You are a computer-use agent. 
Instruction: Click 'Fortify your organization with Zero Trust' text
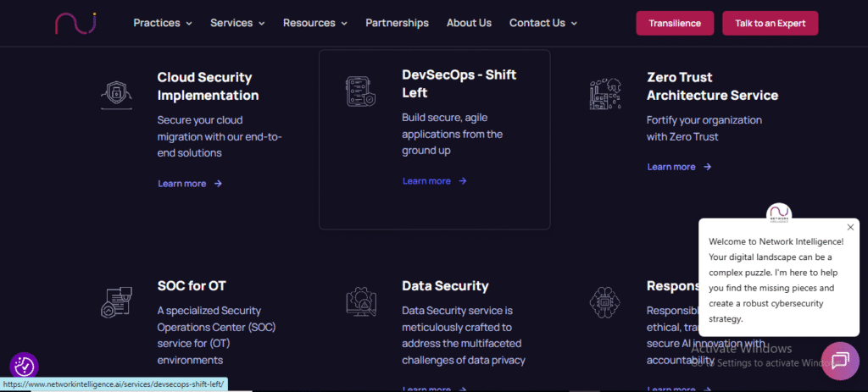pyautogui.click(x=704, y=129)
